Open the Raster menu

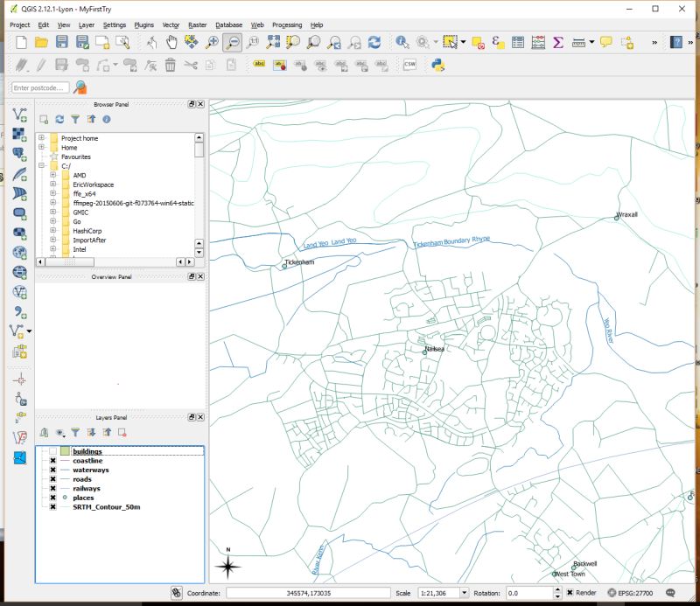coord(198,24)
